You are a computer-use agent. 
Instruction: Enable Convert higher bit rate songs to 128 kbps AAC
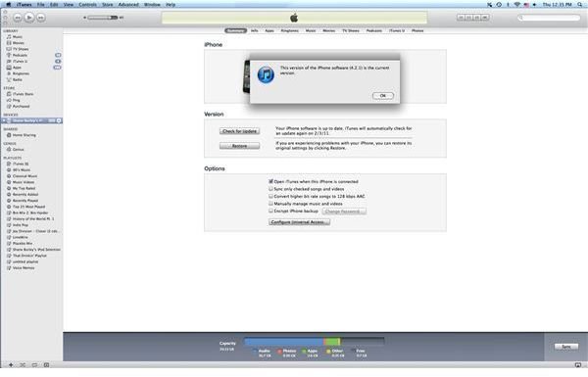[270, 196]
